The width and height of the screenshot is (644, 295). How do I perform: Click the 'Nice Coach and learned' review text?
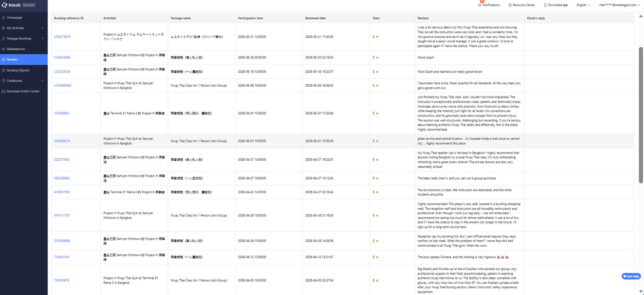[x=450, y=72]
